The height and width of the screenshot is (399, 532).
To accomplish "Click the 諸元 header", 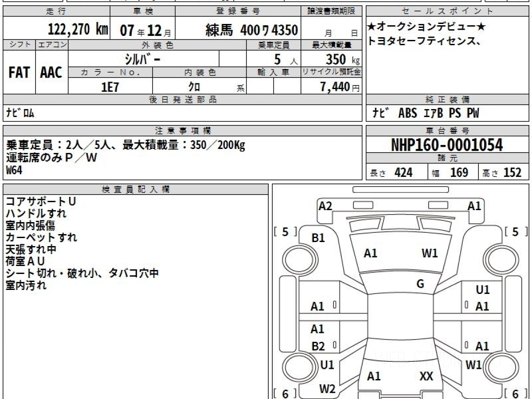I will tap(447, 159).
